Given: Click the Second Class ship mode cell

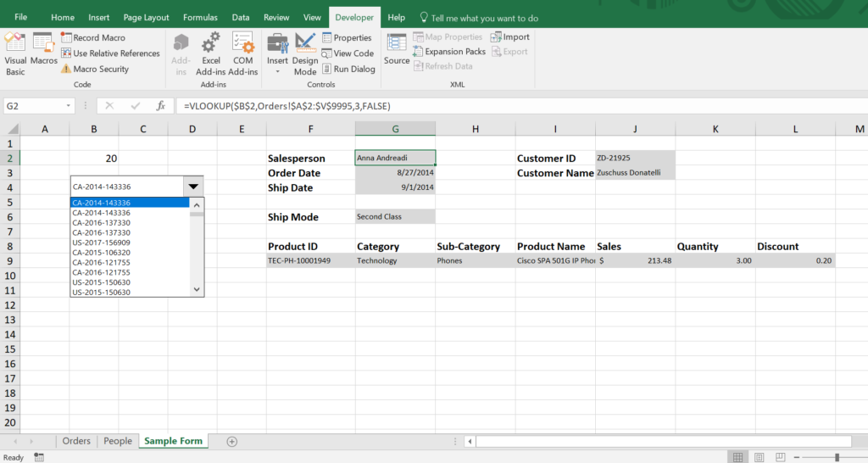Looking at the screenshot, I should (x=395, y=216).
